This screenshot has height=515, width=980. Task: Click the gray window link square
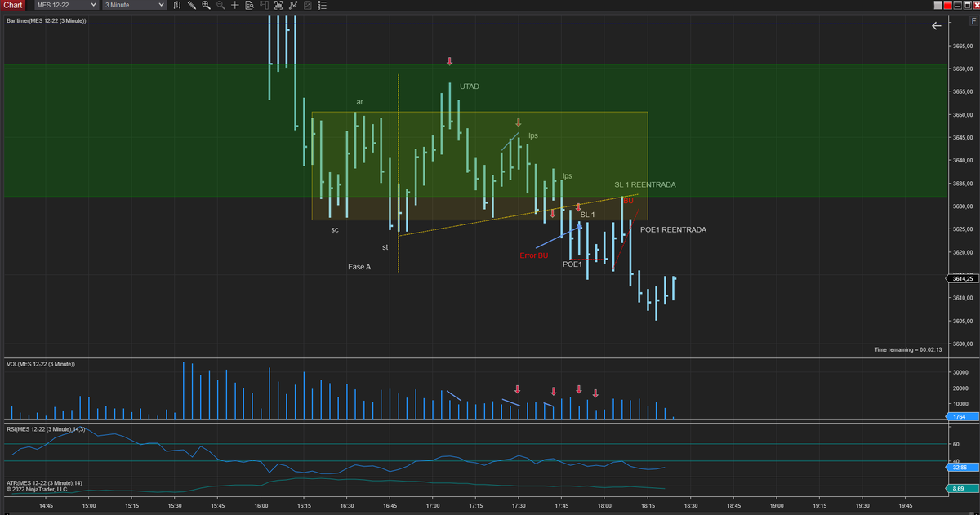click(x=938, y=5)
